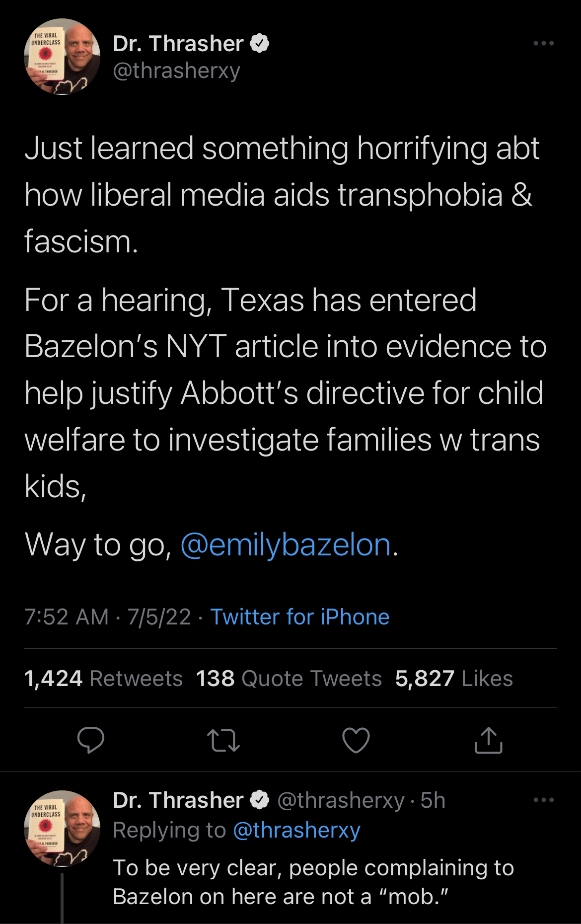Open the three-dot menu on main tweet
The width and height of the screenshot is (581, 924).
[x=544, y=44]
